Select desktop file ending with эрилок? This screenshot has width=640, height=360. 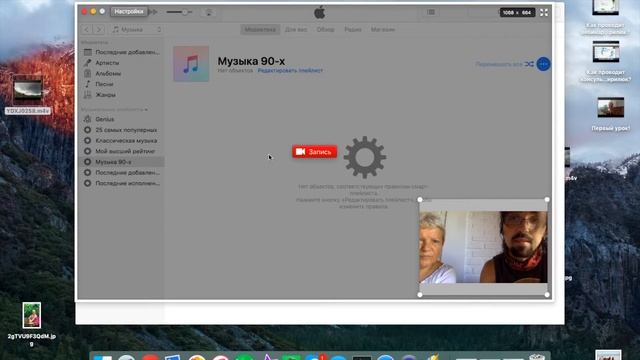pos(606,62)
